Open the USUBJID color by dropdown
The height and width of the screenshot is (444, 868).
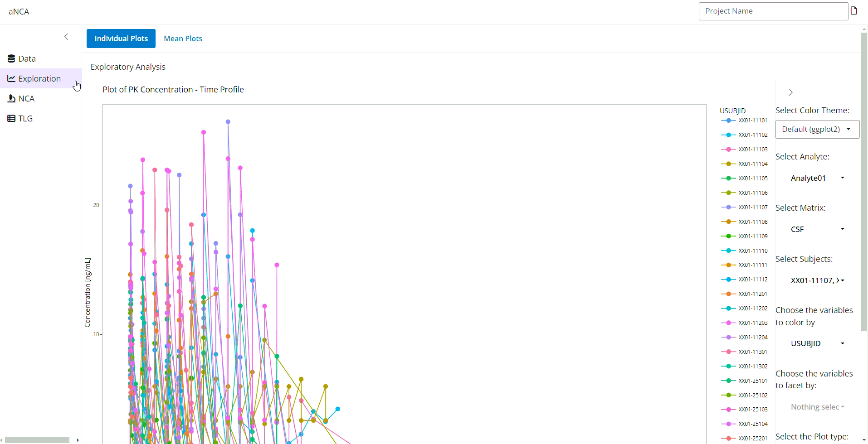point(817,343)
